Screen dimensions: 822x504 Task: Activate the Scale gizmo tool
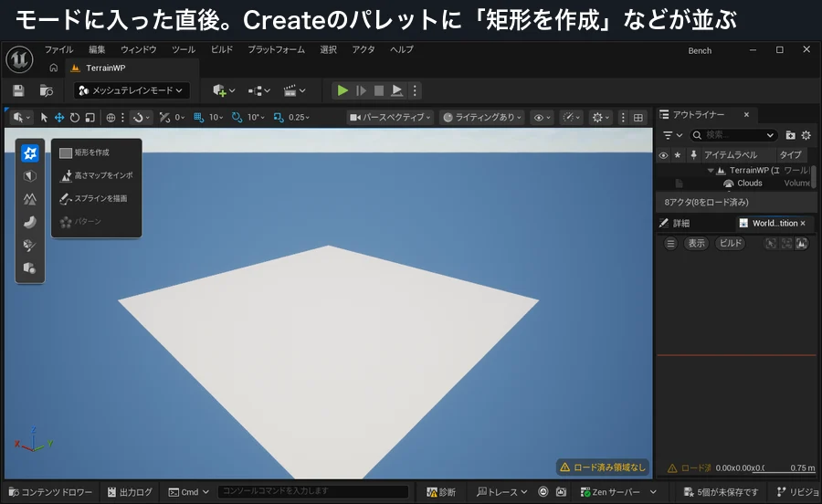(x=90, y=118)
